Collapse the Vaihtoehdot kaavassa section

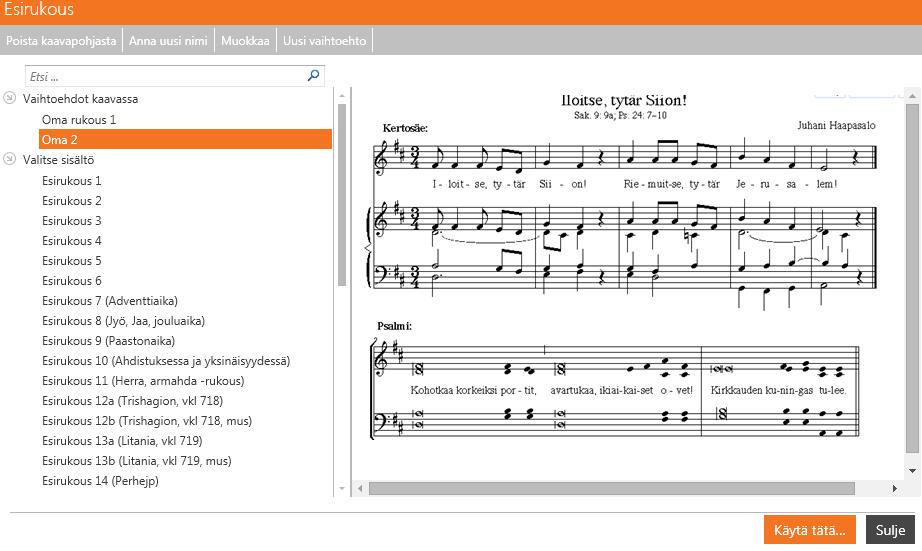(9, 98)
